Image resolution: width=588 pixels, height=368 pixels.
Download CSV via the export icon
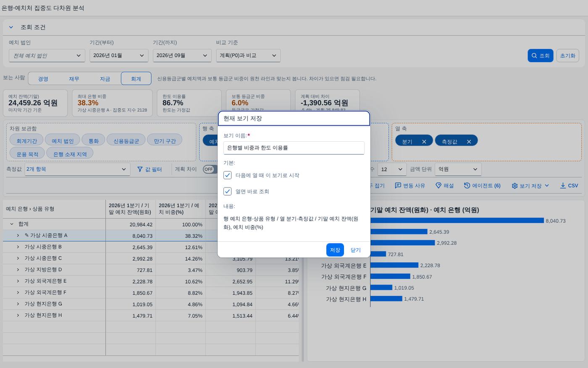(563, 185)
